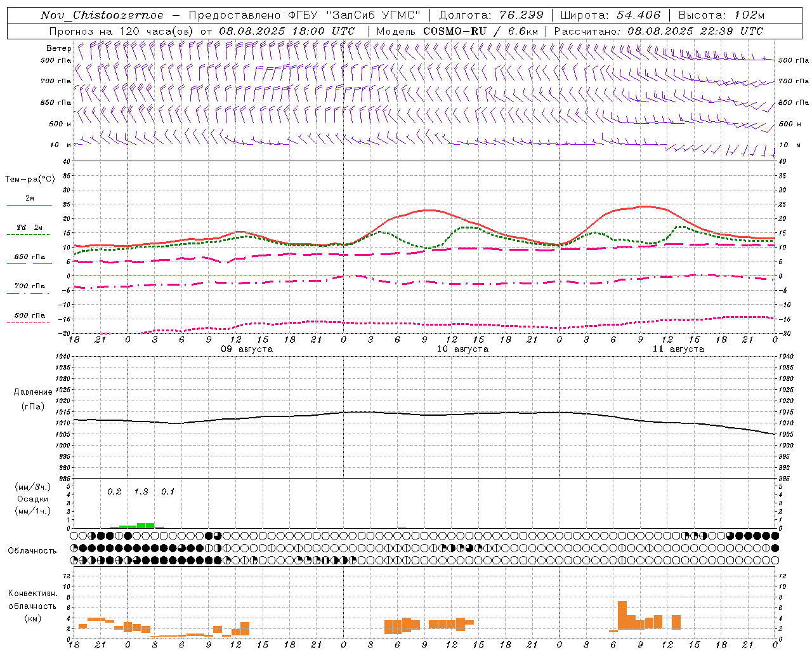Click the 11 августа date label
The height and width of the screenshot is (650, 812).
click(678, 349)
